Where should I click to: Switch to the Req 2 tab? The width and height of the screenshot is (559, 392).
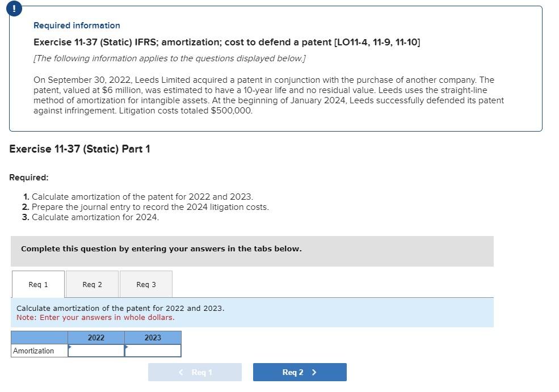pos(91,284)
